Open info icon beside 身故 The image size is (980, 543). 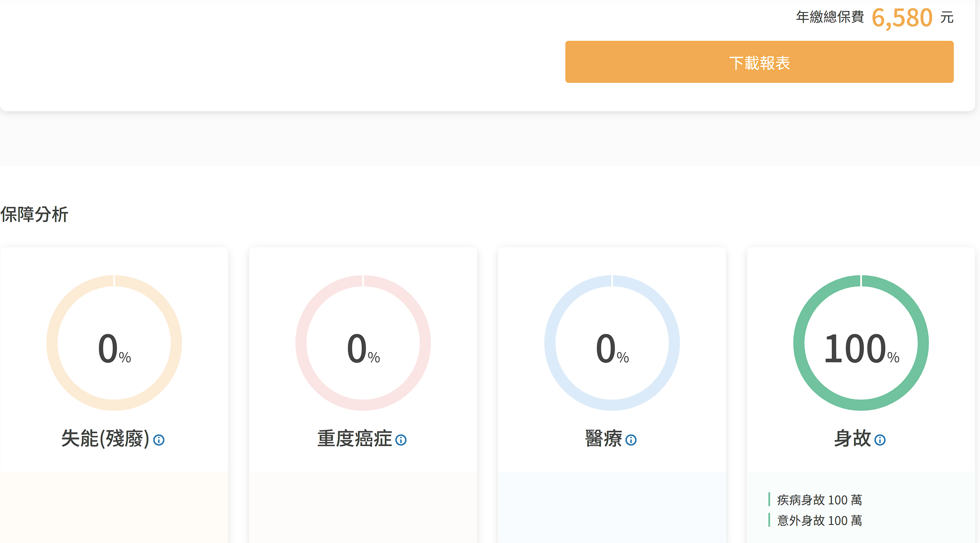[x=880, y=440]
